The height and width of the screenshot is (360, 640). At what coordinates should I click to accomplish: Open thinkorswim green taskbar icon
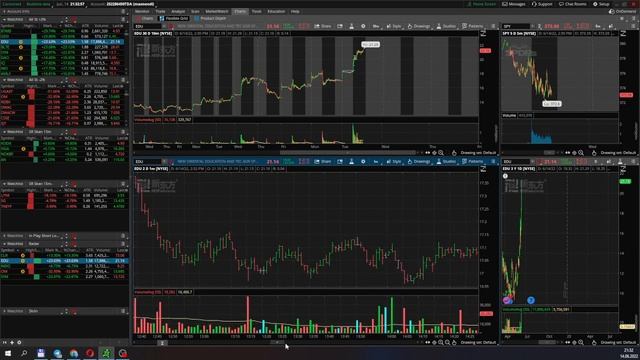pyautogui.click(x=106, y=353)
